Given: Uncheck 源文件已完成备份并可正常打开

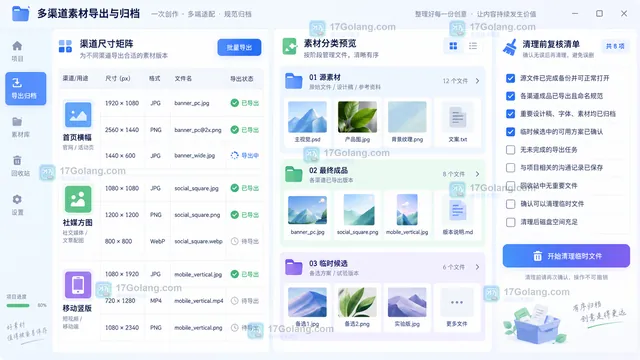Looking at the screenshot, I should (510, 78).
